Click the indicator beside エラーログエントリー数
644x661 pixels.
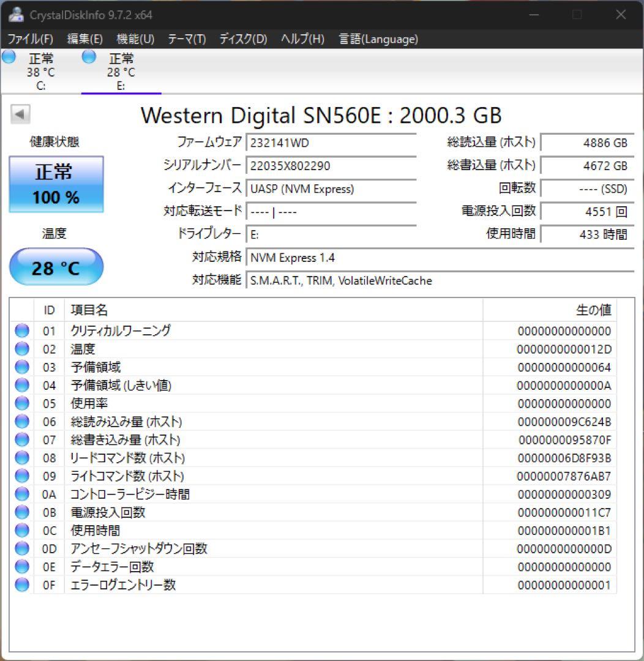(x=21, y=584)
